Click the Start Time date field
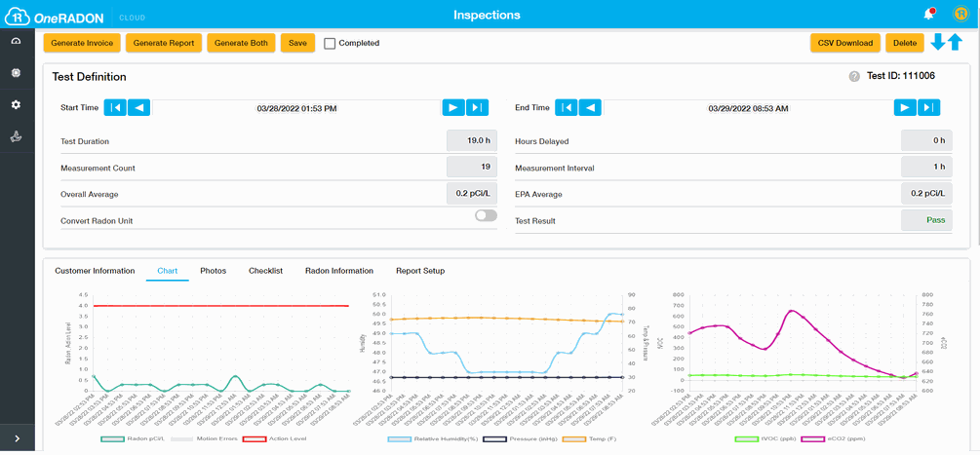 pyautogui.click(x=296, y=108)
